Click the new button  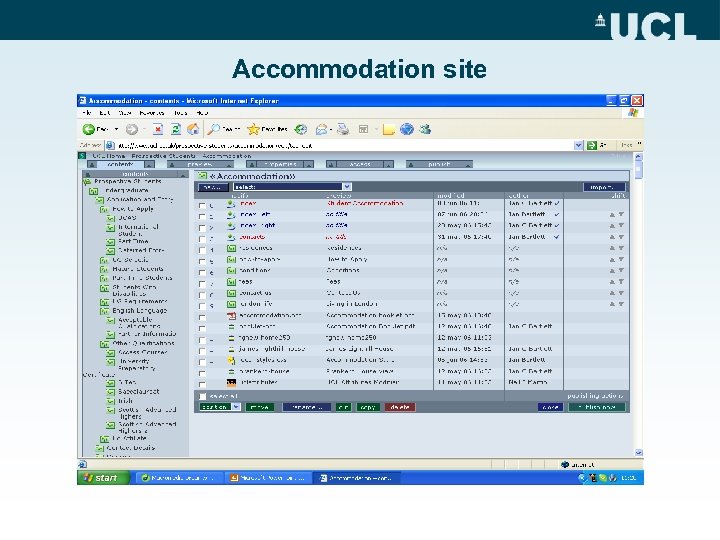click(213, 187)
